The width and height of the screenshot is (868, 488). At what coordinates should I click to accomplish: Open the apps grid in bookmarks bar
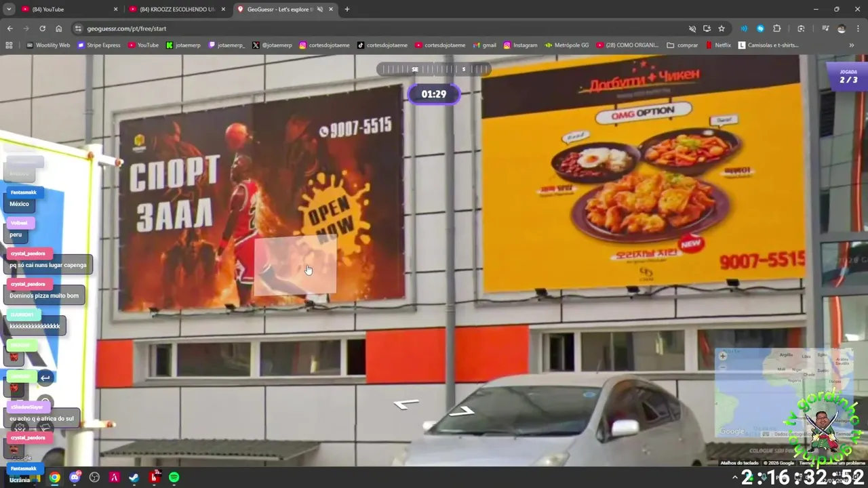click(9, 45)
